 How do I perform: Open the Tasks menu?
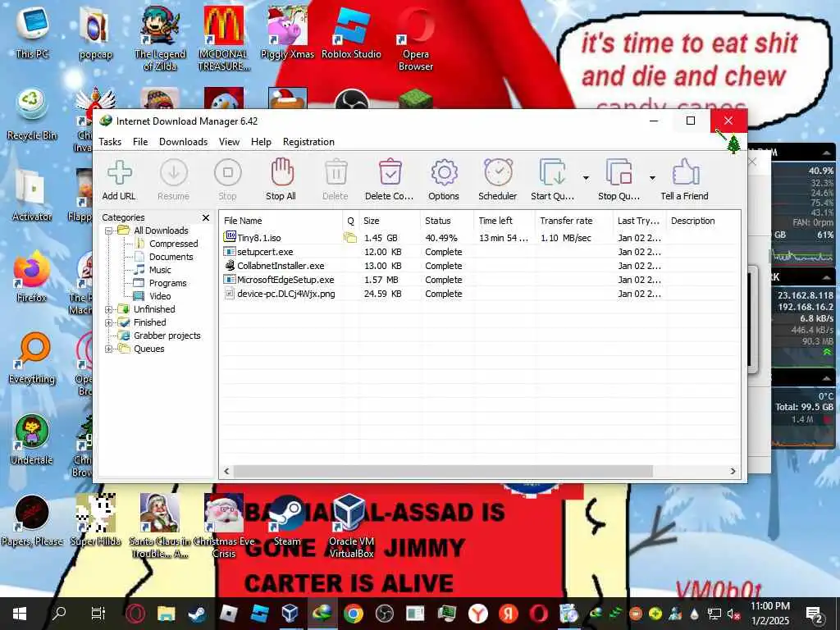(110, 142)
